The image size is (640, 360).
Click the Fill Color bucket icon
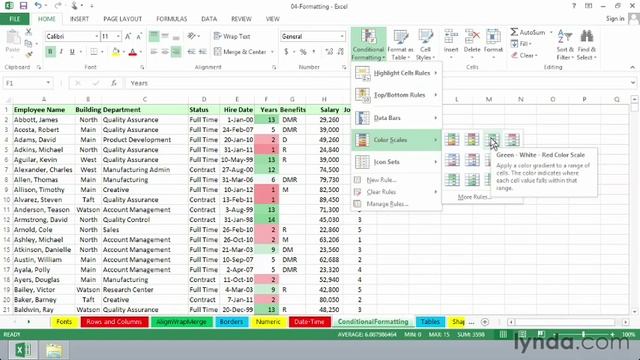116,52
